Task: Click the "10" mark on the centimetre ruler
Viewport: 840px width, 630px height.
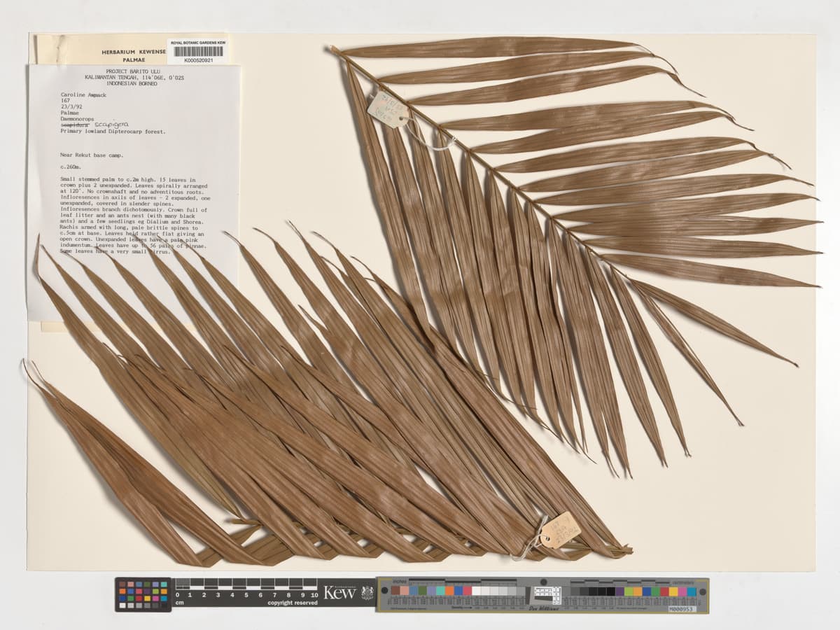Action: pyautogui.click(x=315, y=596)
